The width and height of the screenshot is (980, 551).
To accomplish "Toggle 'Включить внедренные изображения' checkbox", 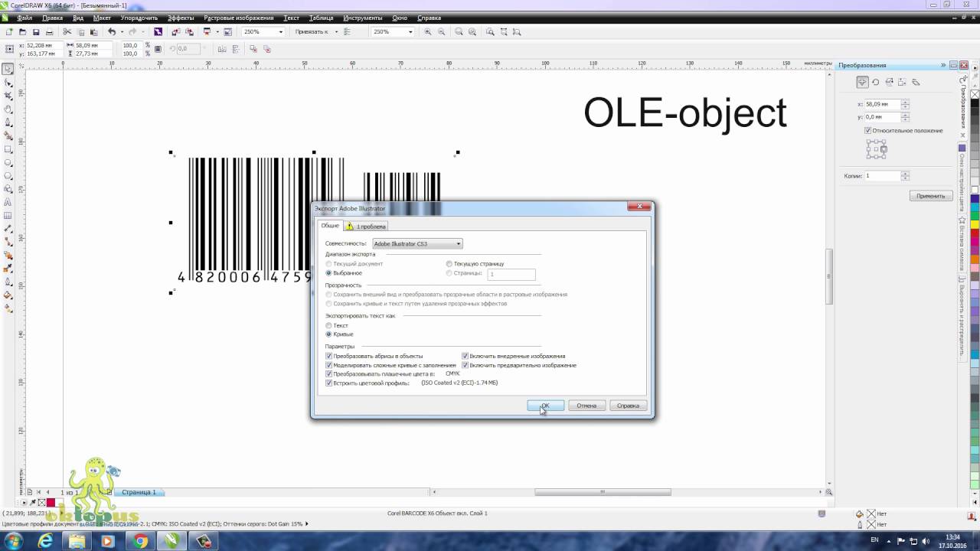I will click(465, 356).
